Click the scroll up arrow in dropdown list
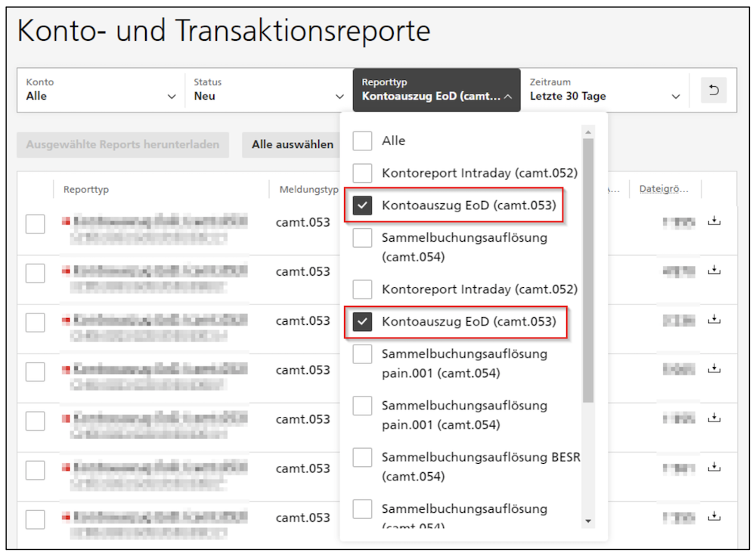This screenshot has height=556, width=756. click(x=587, y=132)
